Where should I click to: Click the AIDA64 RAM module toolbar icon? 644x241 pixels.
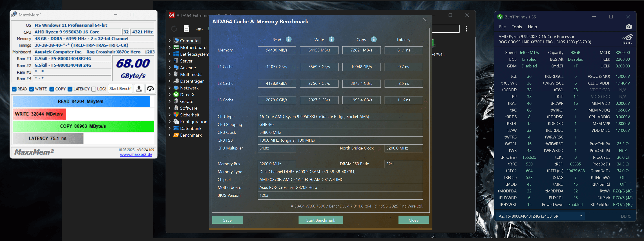199,29
